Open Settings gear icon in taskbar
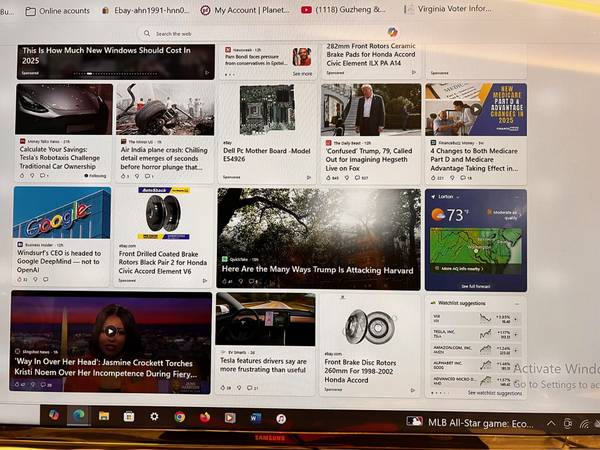This screenshot has height=450, width=600. click(x=154, y=416)
